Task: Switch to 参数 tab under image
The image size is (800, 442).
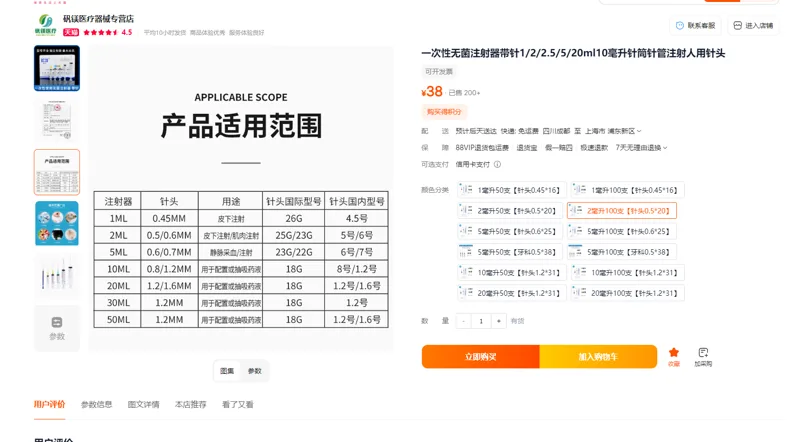Action: click(255, 371)
